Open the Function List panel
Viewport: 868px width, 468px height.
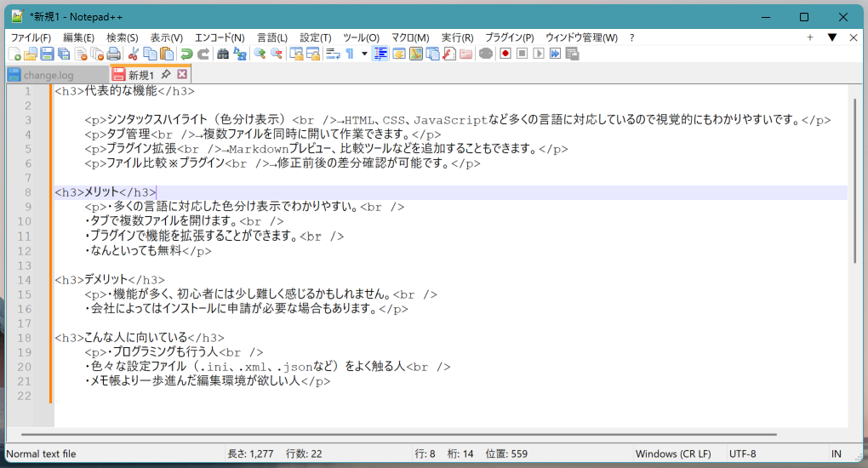(x=449, y=54)
